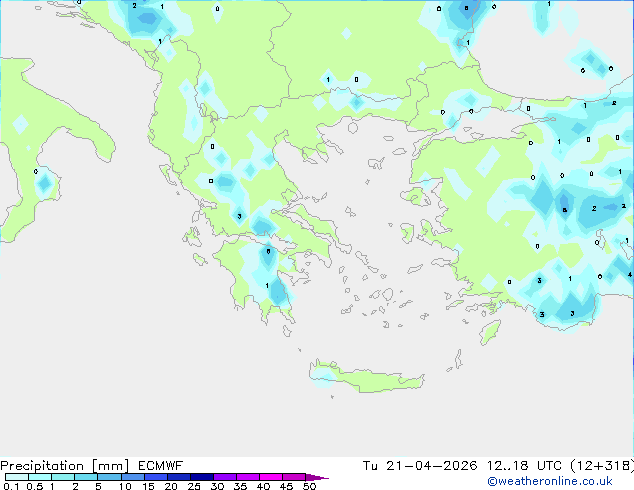Click the legend value label '50'
Screen dimensions: 634x490
(x=310, y=486)
